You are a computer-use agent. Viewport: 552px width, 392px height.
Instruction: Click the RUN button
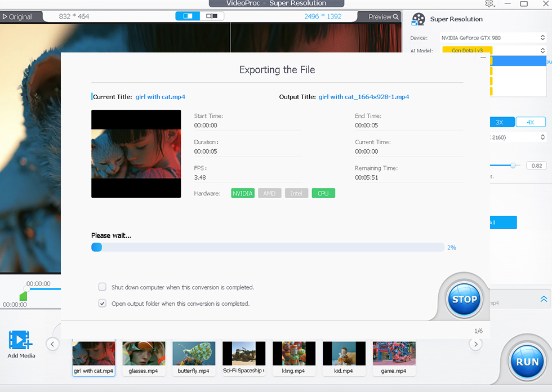pyautogui.click(x=527, y=362)
